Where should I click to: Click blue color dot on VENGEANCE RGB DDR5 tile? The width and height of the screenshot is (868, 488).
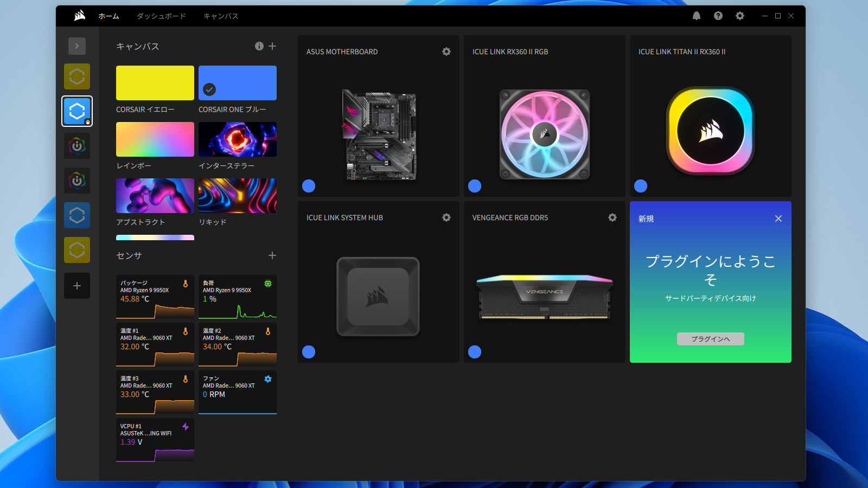(x=475, y=352)
